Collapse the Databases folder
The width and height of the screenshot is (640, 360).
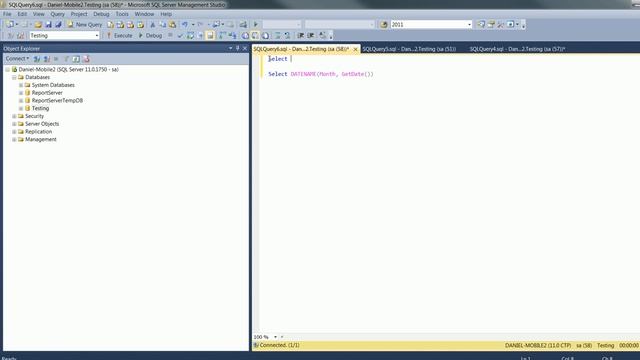tap(14, 77)
